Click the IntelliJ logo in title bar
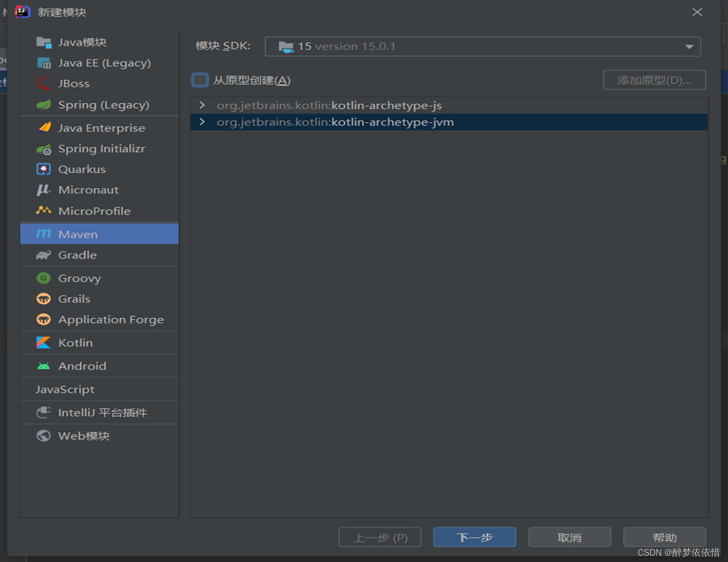 click(x=22, y=12)
